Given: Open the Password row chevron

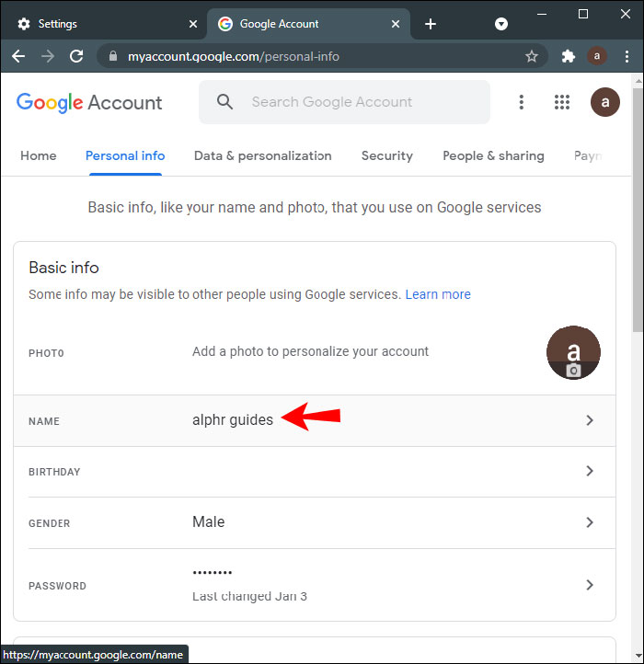Looking at the screenshot, I should [x=590, y=585].
